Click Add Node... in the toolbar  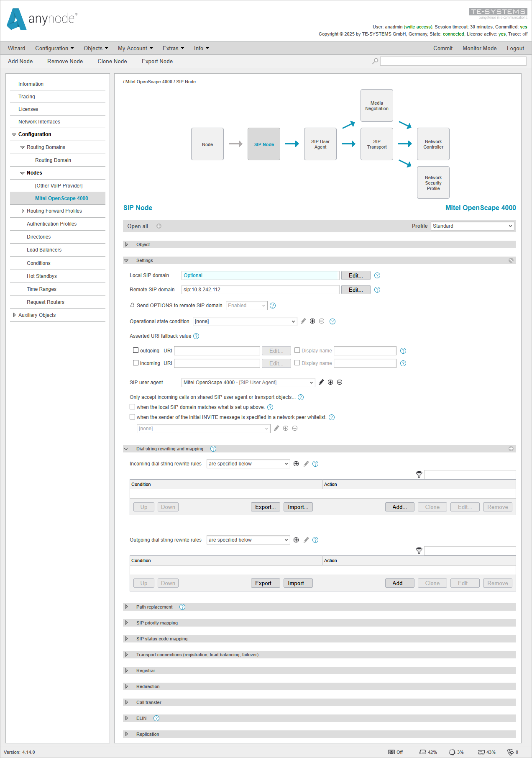point(23,61)
